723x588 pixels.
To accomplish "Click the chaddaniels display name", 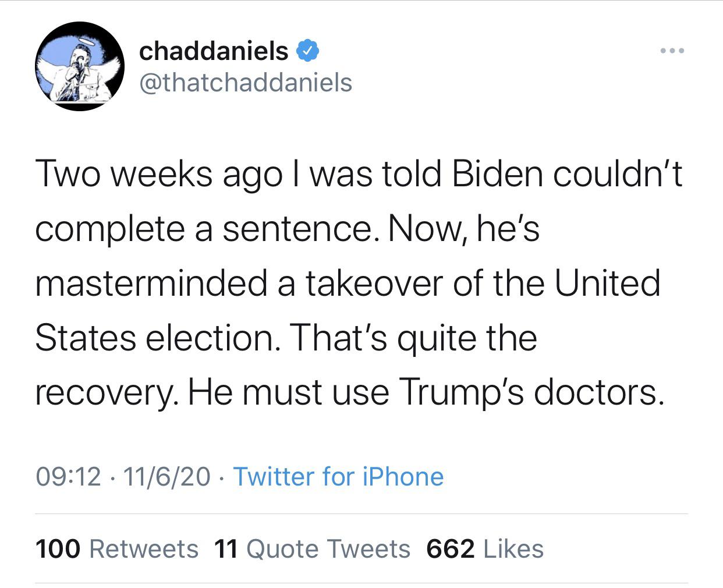I will tap(214, 51).
